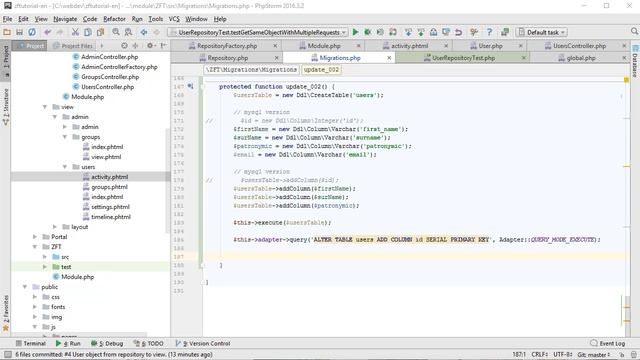Collapse the groups folder in project tree
Image resolution: width=640 pixels, height=360 pixels.
tap(65, 137)
